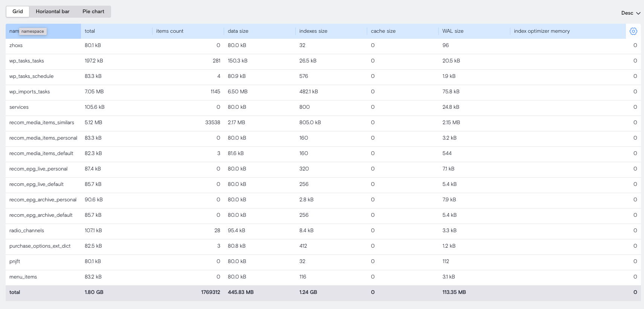
Task: Select the zhoxs namespace row
Action: click(16, 46)
